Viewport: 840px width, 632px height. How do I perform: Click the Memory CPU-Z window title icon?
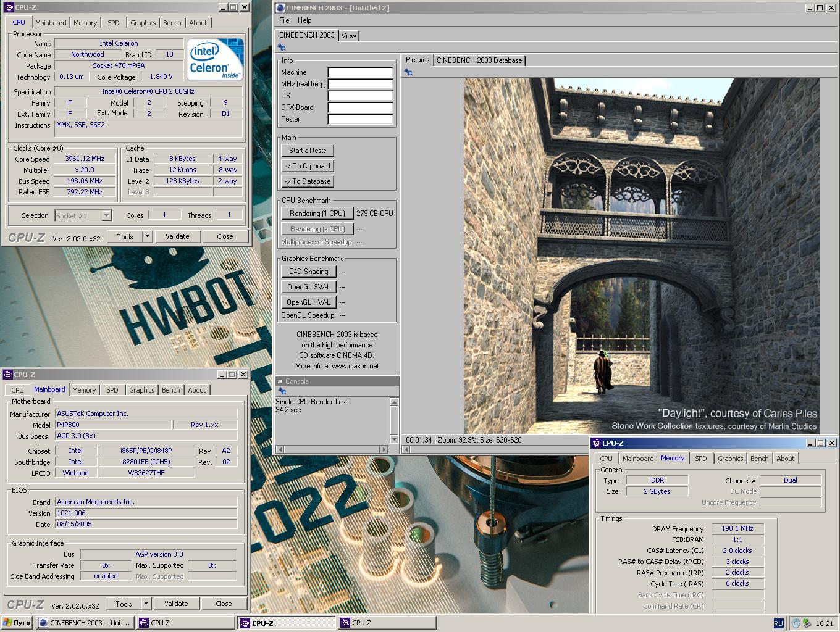[596, 443]
